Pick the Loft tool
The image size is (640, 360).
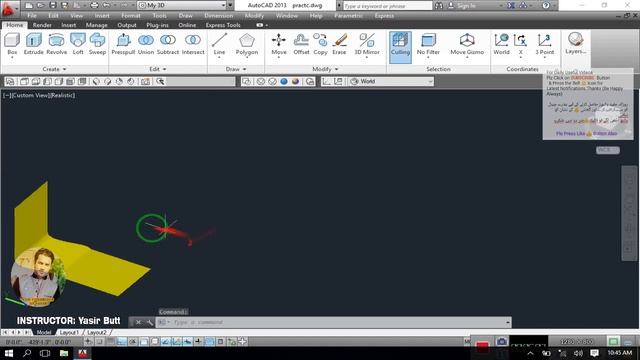coord(78,44)
